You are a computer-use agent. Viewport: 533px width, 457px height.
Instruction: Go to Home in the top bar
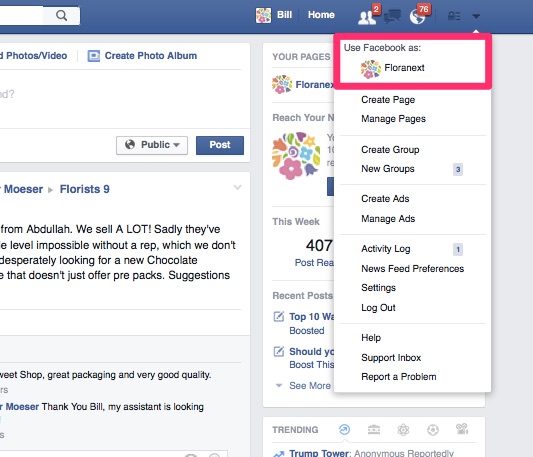point(321,15)
